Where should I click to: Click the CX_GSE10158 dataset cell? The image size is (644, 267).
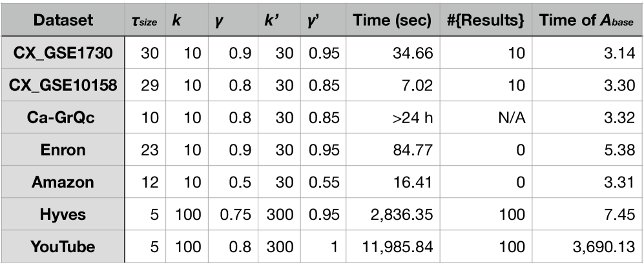[x=63, y=85]
